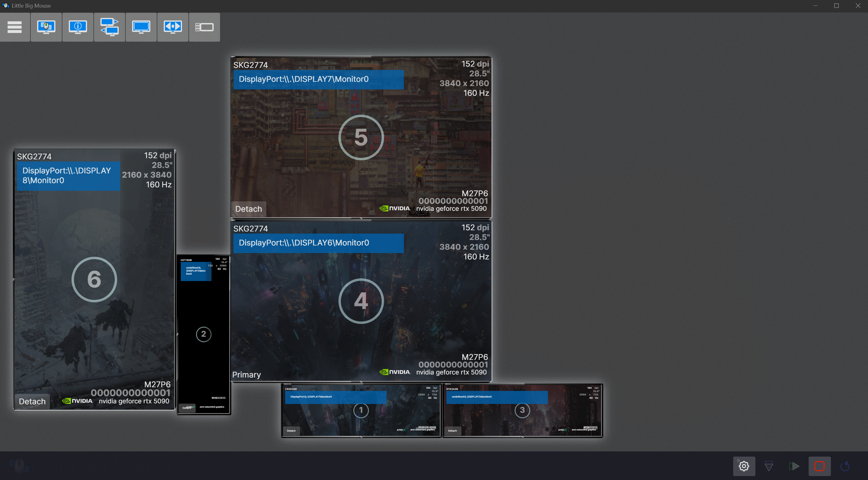The height and width of the screenshot is (480, 868).
Task: Detach monitor 5 with Detach button
Action: coord(248,209)
